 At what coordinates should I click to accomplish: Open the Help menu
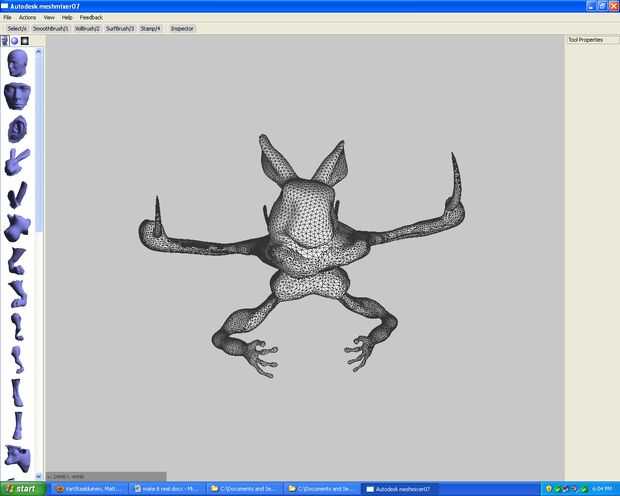click(67, 17)
